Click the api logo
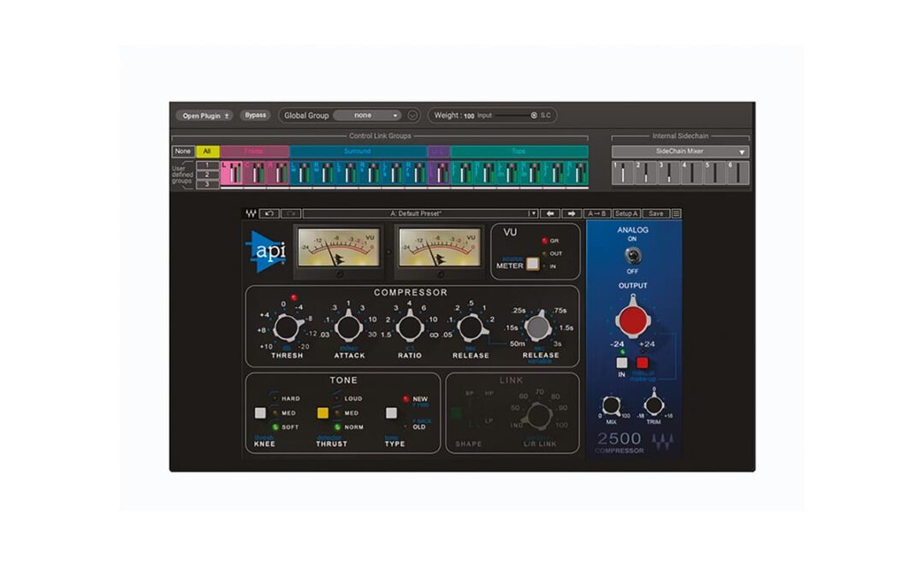 pyautogui.click(x=266, y=251)
